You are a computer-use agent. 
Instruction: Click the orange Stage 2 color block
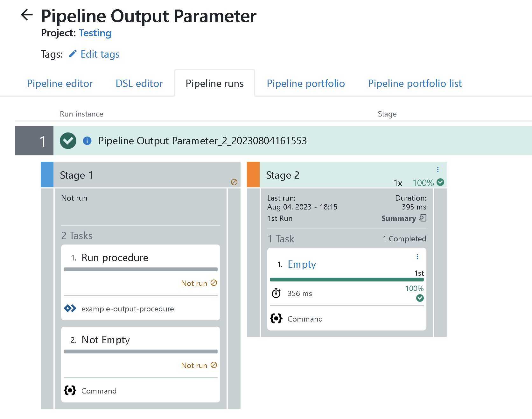[x=253, y=174]
